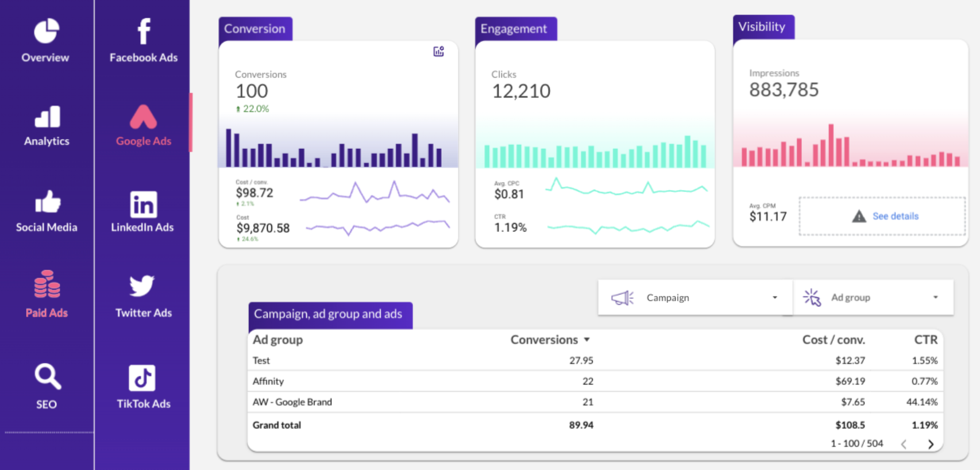Click the $12.37 cost per conversion cell
Viewport: 980px width, 470px height.
pyautogui.click(x=850, y=361)
